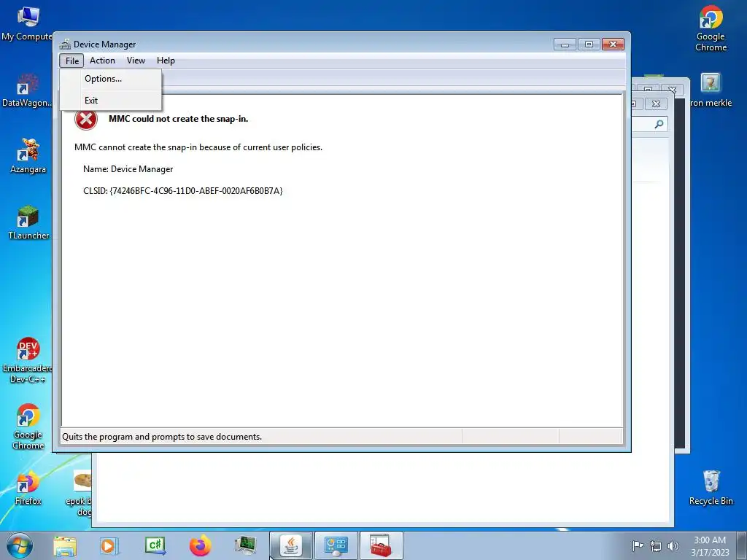Switch to the Java application in taskbar

[291, 545]
